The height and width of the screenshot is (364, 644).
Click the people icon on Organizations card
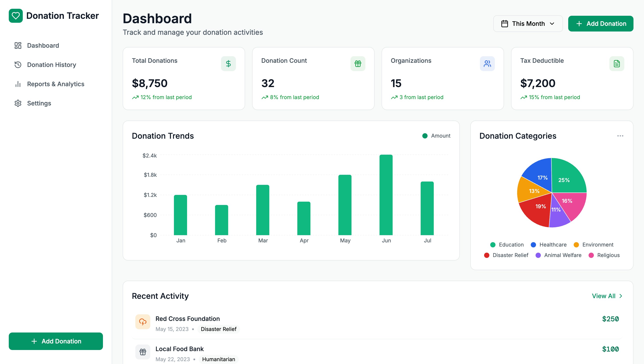pos(487,63)
